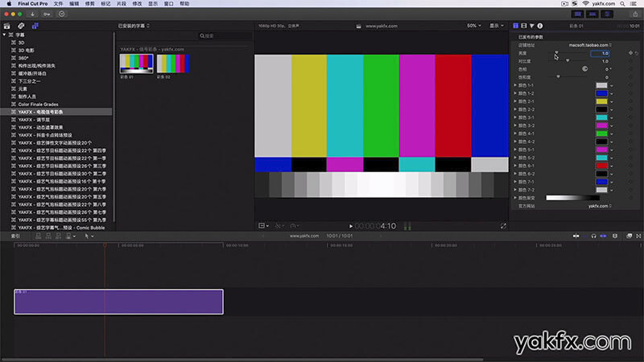Open the Info inspector icon
Viewport: 644px width, 362px height.
540,26
